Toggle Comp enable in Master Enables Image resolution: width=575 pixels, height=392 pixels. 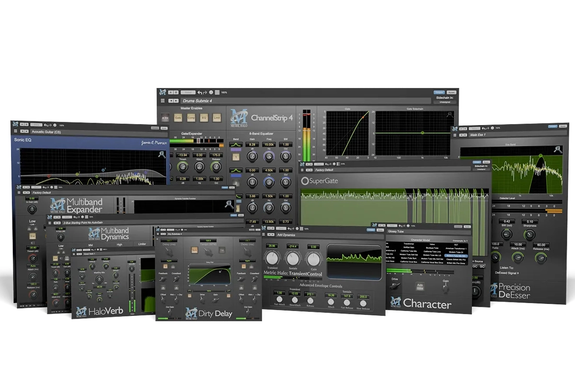click(x=191, y=117)
